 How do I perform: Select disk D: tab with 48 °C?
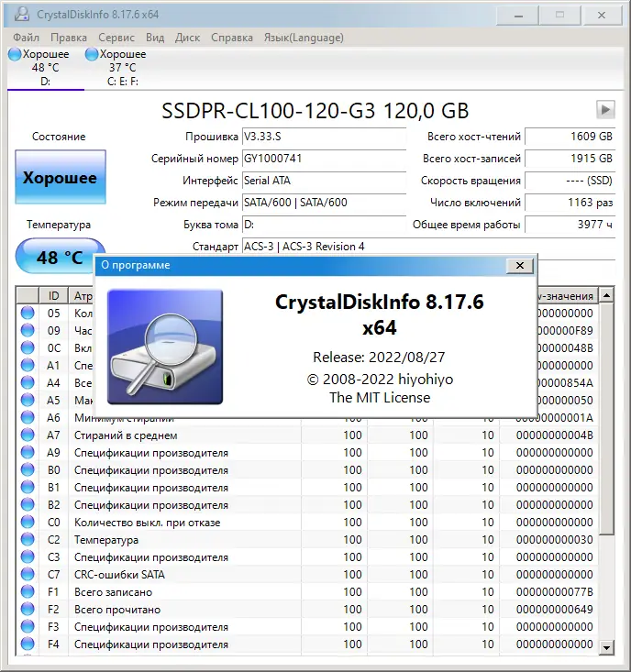46,68
